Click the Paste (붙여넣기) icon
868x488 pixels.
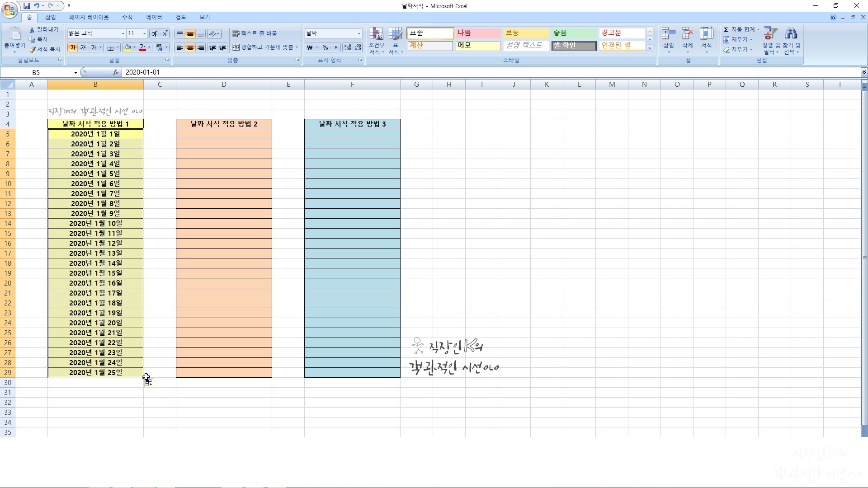click(x=14, y=35)
